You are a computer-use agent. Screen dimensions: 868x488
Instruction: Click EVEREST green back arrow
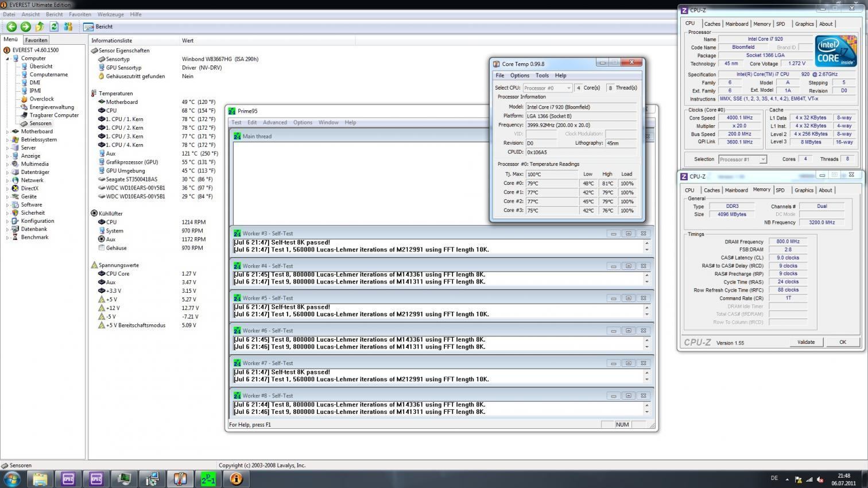[11, 26]
